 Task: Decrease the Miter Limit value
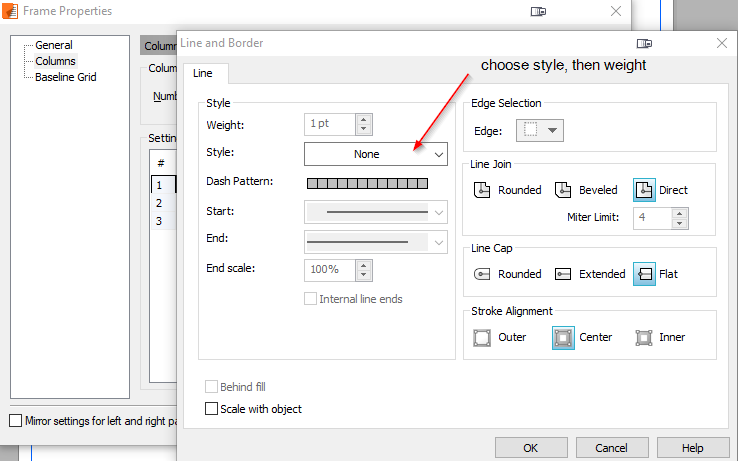[679, 223]
